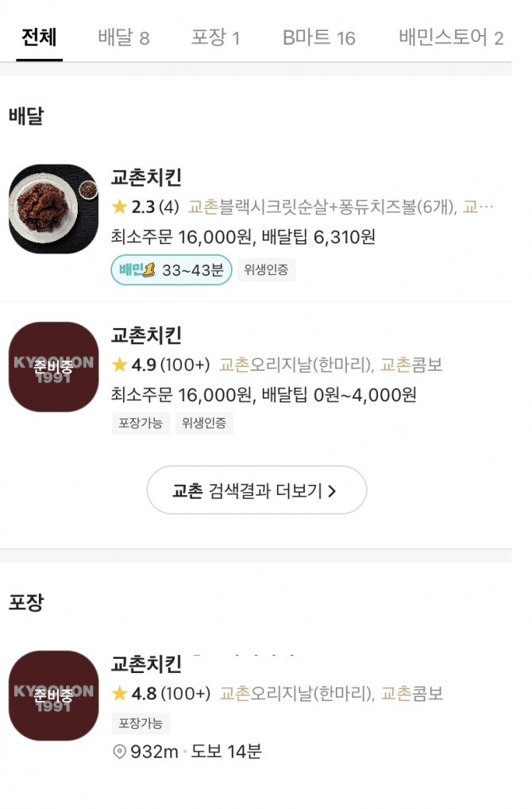Screen dimensions: 532x809
Task: Click the 배민1 33~43분 delivery badge
Action: [172, 270]
